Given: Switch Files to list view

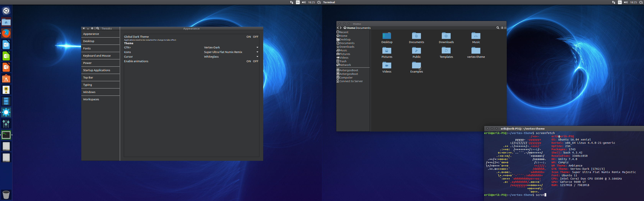Looking at the screenshot, I should [502, 28].
